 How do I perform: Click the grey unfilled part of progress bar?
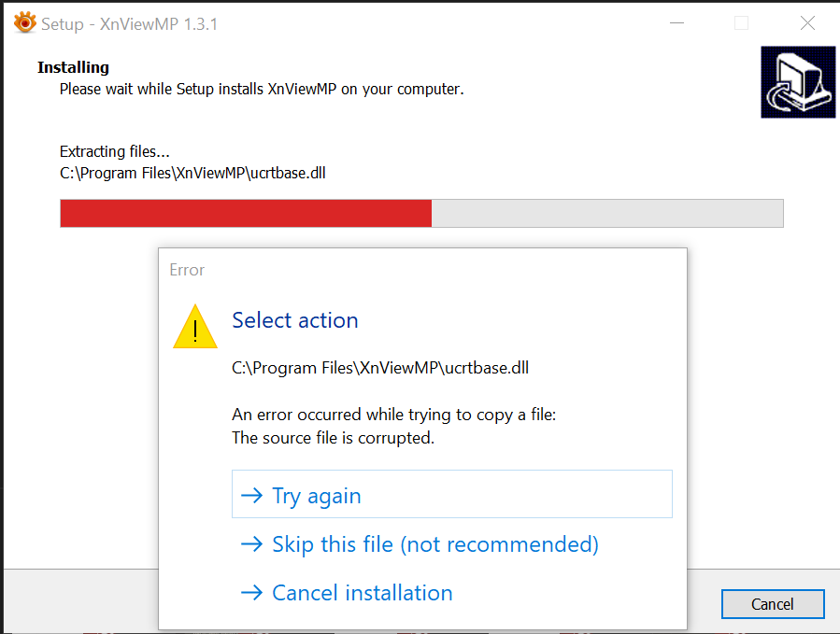click(x=607, y=213)
